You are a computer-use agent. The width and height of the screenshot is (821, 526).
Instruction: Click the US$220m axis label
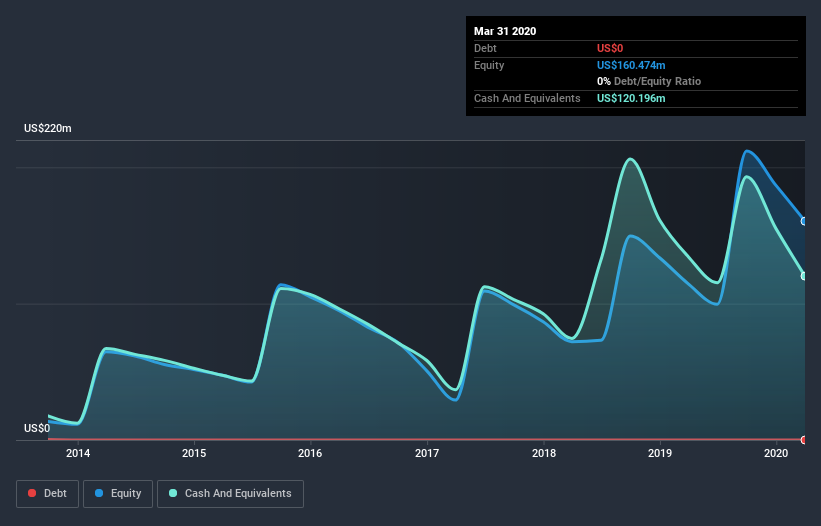[x=48, y=128]
